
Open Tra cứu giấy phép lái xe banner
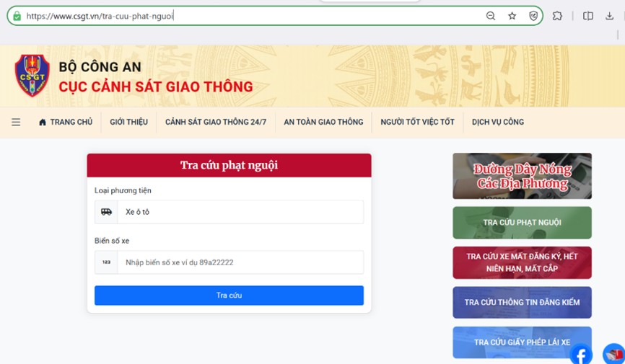point(522,342)
